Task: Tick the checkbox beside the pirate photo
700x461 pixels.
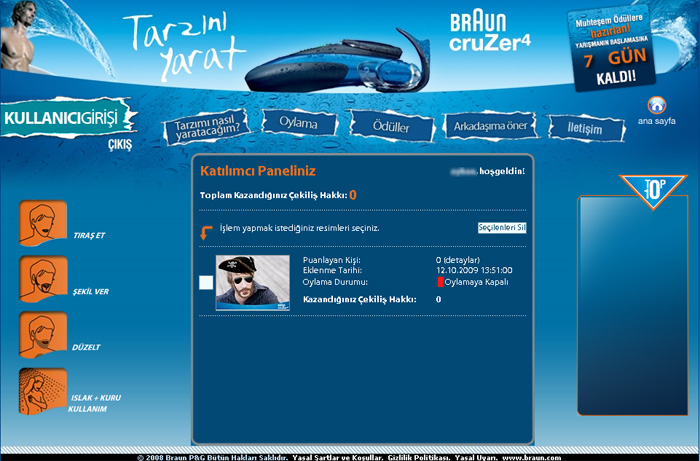Action: [x=206, y=282]
